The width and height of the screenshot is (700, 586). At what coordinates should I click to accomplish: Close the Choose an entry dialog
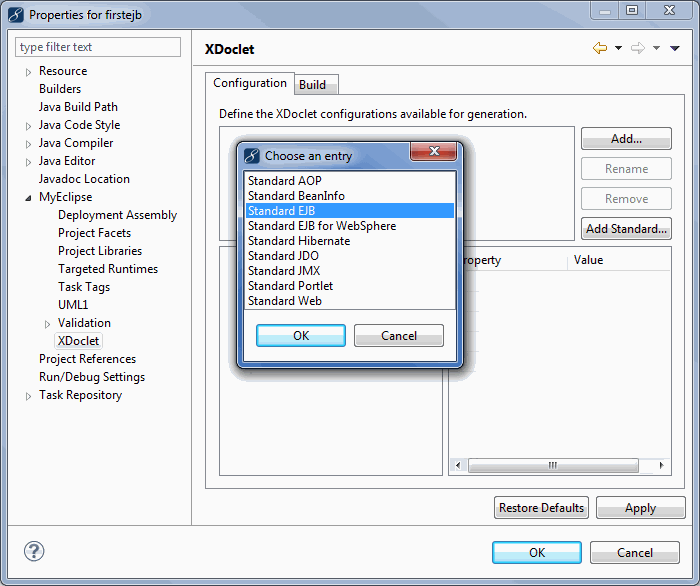tap(435, 153)
